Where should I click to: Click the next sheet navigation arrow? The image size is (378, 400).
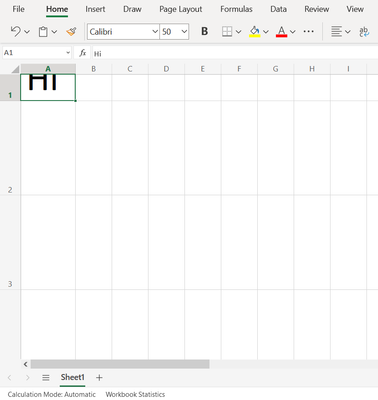point(28,378)
